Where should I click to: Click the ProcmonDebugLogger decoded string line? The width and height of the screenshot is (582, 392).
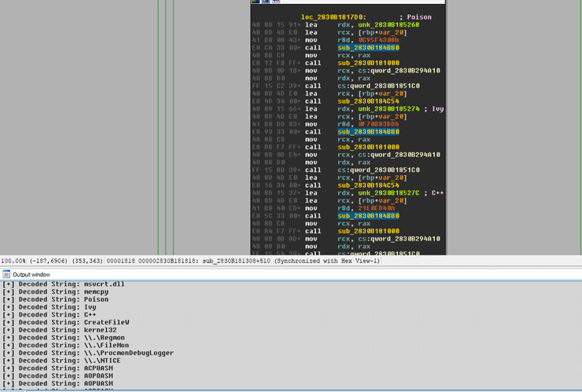point(87,353)
